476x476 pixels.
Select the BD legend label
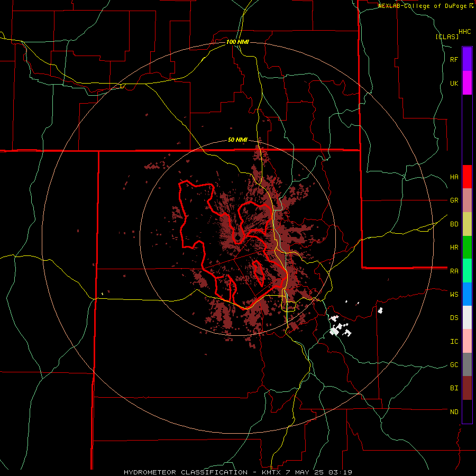454,224
